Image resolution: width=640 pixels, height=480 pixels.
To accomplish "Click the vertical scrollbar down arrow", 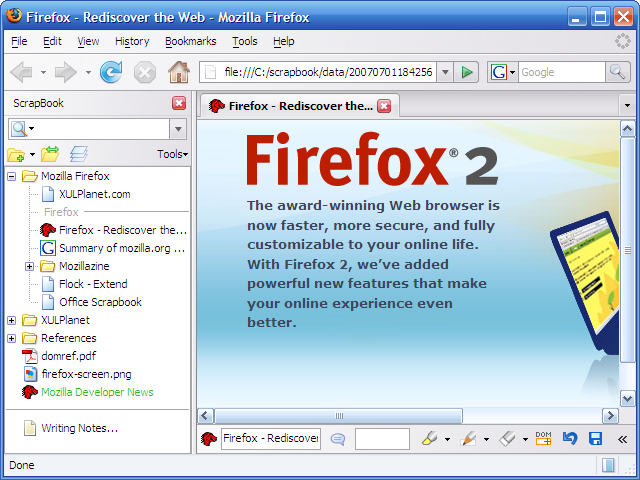I will pyautogui.click(x=627, y=398).
